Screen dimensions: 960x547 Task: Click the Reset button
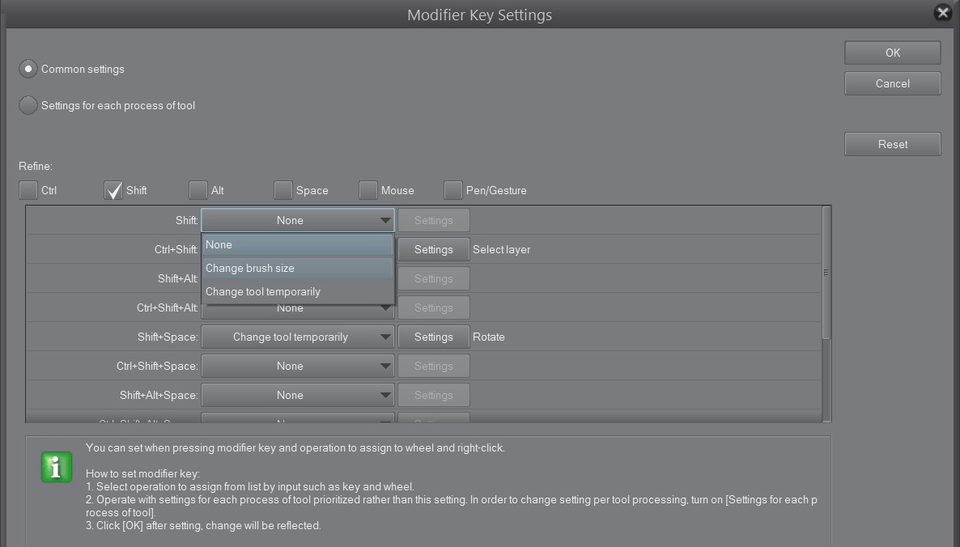892,144
